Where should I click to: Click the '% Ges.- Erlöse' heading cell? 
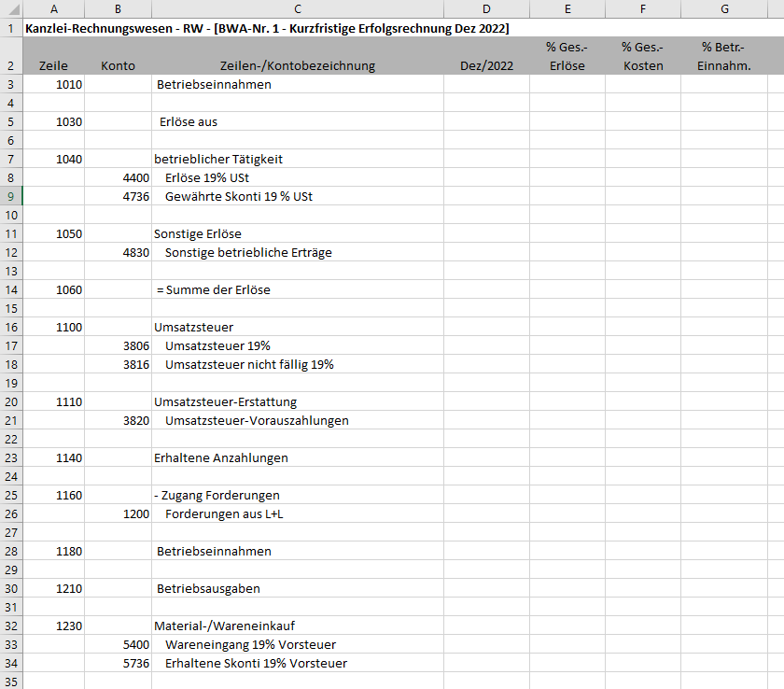[x=567, y=57]
